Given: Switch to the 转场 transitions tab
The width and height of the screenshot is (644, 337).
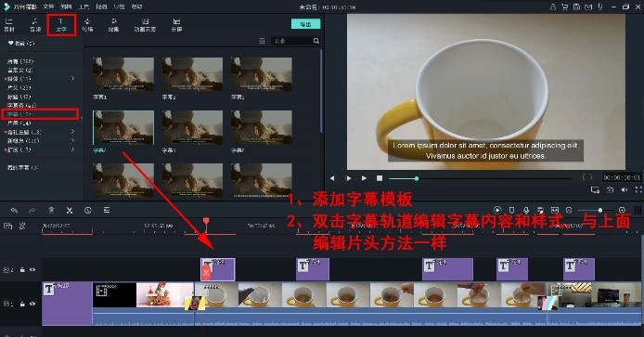Looking at the screenshot, I should point(87,25).
